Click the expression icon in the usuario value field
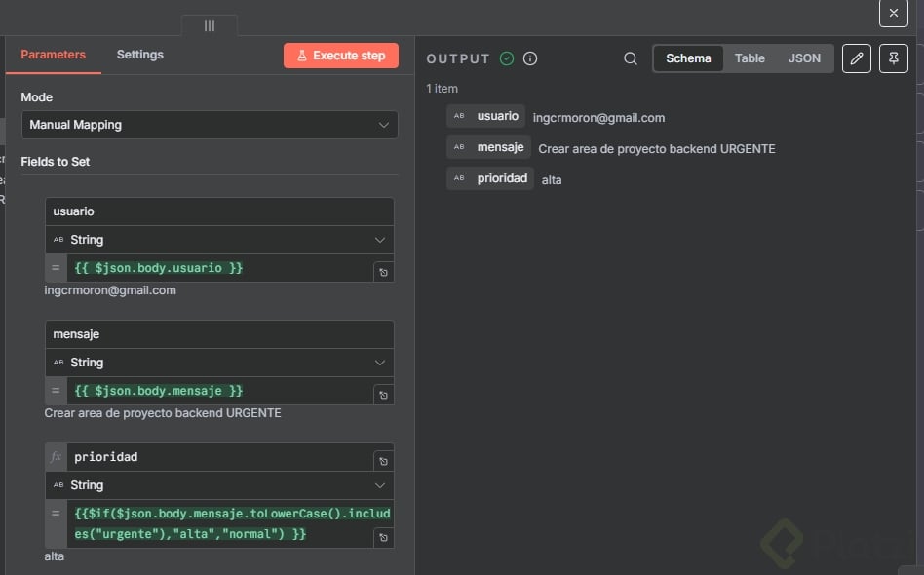Screen dimensions: 924x575 (384, 273)
